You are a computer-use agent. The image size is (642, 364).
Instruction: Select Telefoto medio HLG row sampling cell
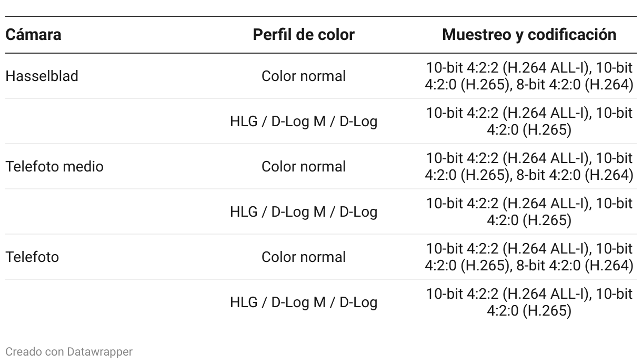pyautogui.click(x=529, y=212)
